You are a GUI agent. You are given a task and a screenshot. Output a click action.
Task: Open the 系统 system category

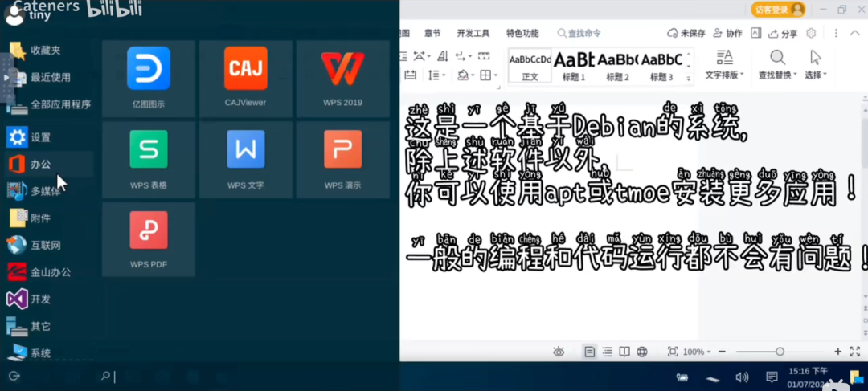47,352
